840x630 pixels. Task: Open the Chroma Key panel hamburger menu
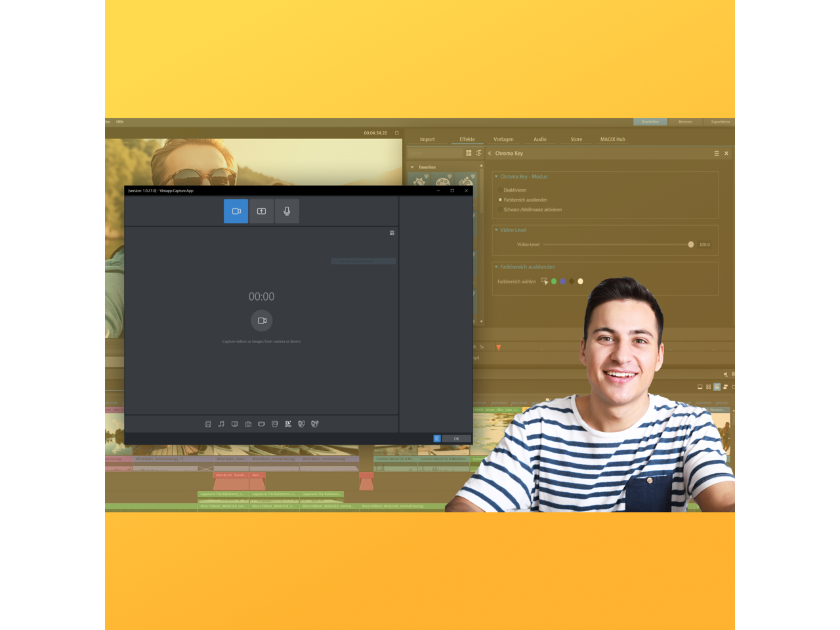tap(717, 154)
